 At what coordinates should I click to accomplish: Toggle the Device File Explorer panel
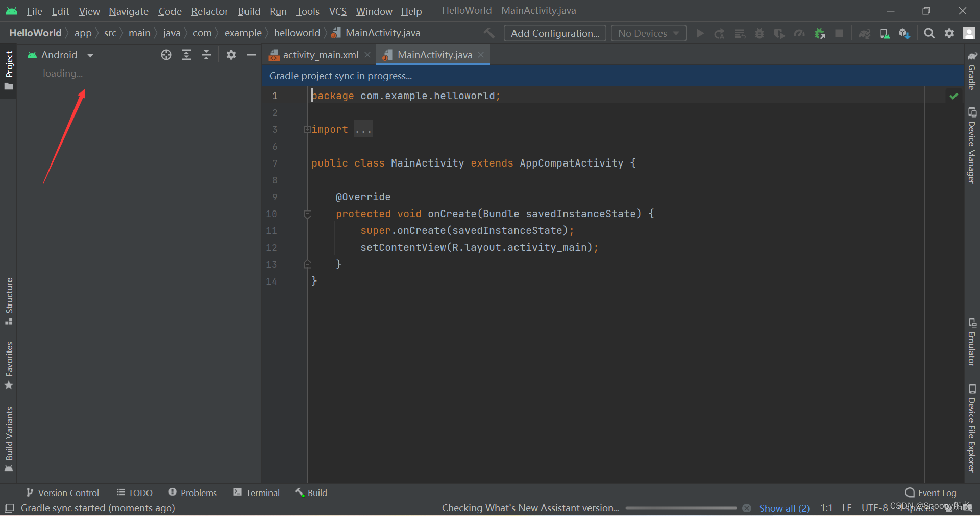point(972,428)
